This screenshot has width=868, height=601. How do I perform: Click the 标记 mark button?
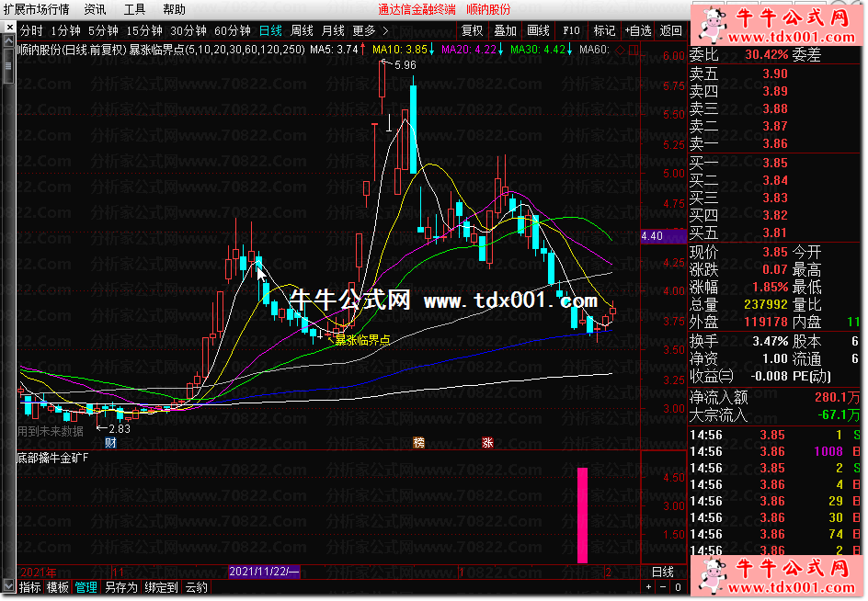pyautogui.click(x=604, y=31)
